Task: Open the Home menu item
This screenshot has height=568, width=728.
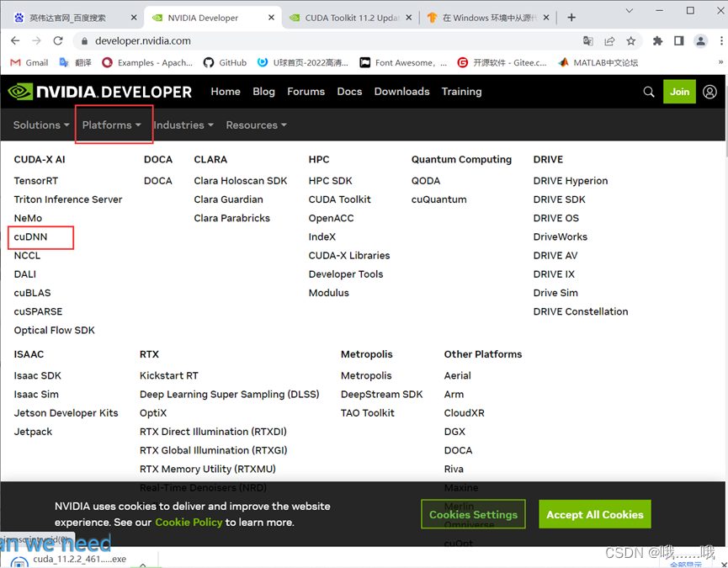Action: 226,92
